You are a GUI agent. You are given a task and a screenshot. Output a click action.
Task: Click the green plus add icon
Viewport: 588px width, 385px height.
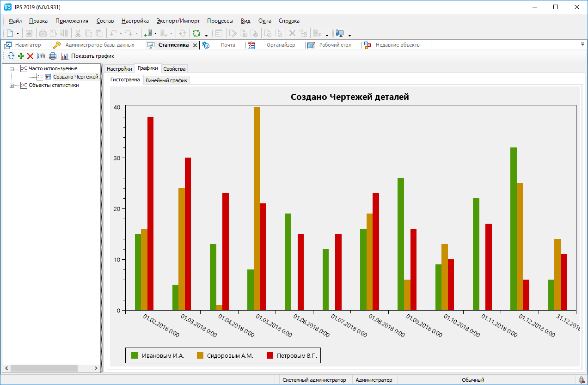point(21,56)
